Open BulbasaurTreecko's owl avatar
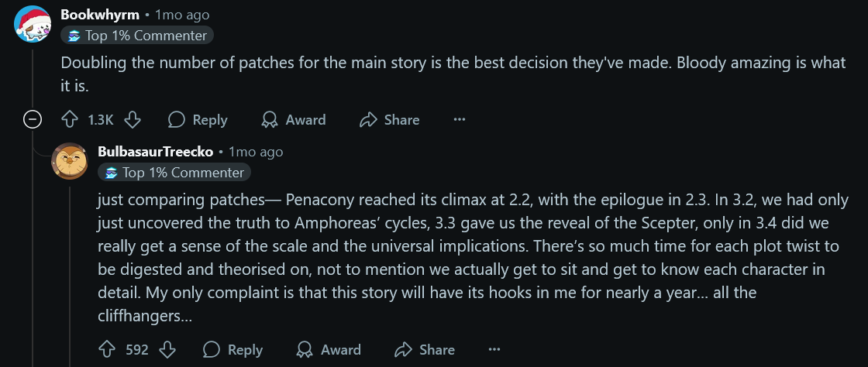The width and height of the screenshot is (868, 367). tap(69, 161)
